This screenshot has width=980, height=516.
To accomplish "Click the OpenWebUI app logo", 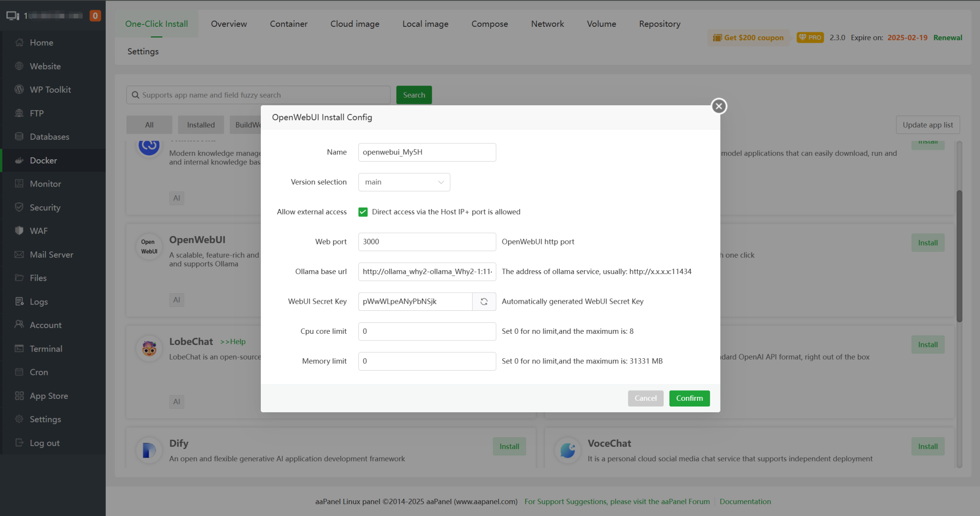I will [148, 247].
